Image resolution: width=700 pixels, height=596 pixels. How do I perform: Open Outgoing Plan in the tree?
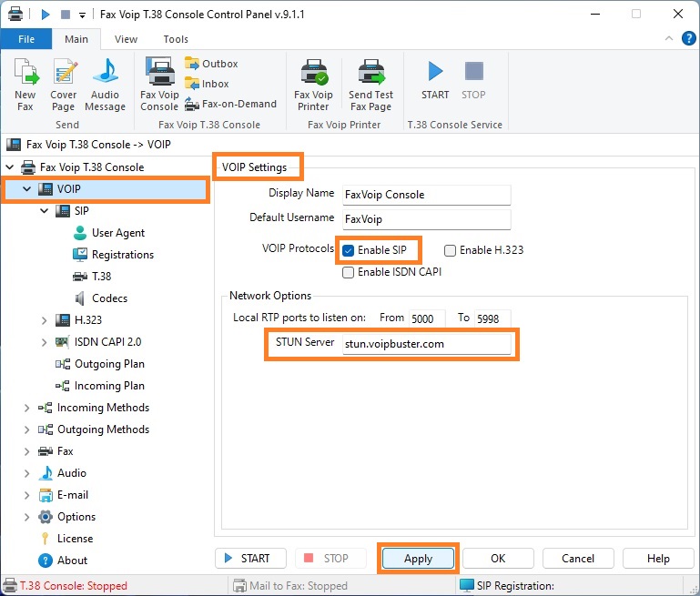[100, 364]
